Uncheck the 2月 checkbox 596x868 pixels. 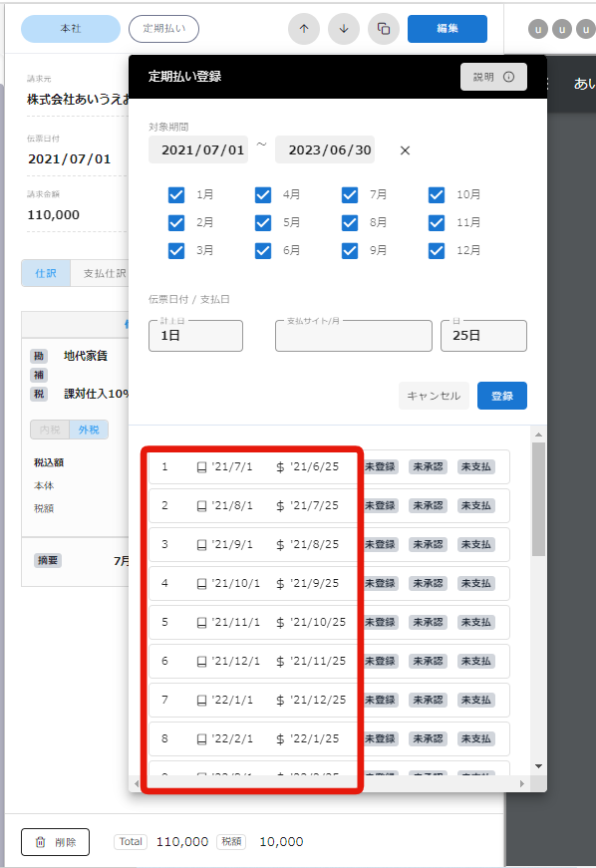coord(176,222)
